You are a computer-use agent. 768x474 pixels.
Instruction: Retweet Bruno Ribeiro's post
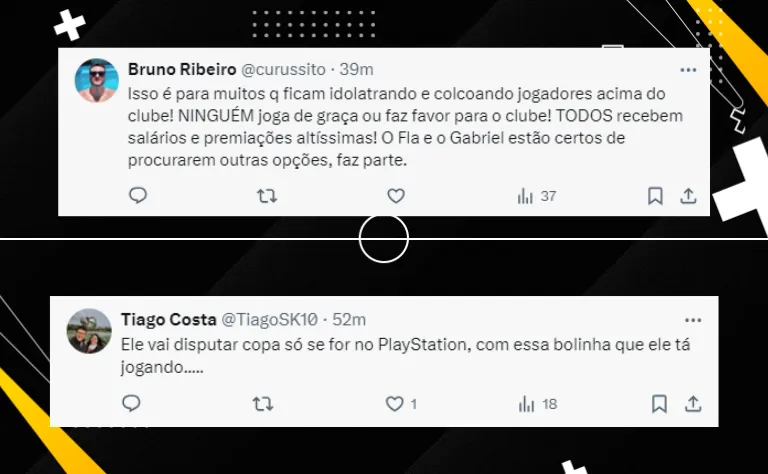[x=267, y=196]
